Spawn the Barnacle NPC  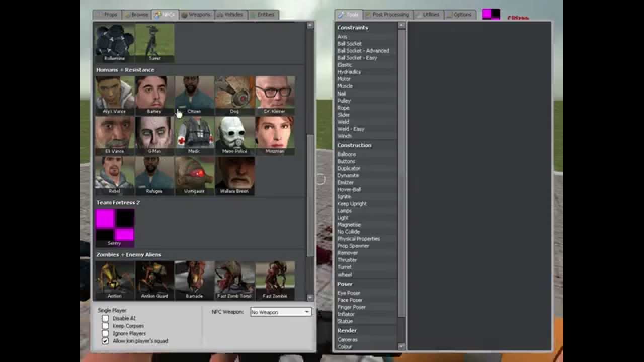pos(195,280)
